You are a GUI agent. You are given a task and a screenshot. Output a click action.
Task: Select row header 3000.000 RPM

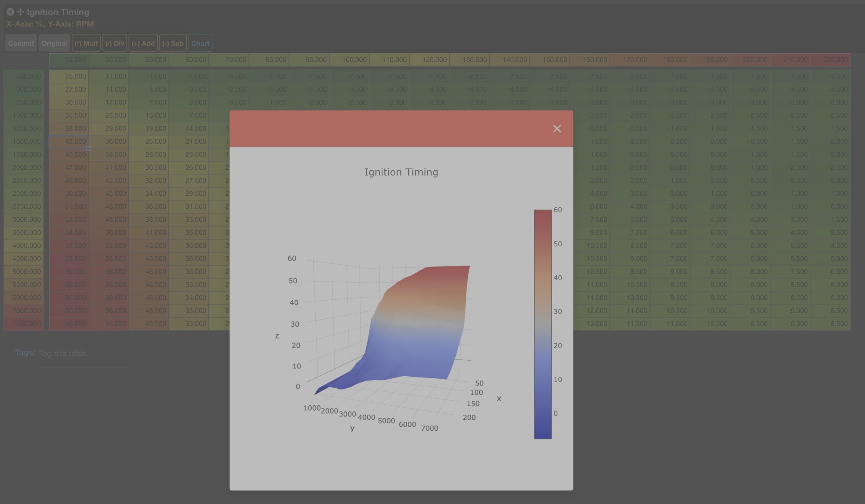tap(24, 219)
